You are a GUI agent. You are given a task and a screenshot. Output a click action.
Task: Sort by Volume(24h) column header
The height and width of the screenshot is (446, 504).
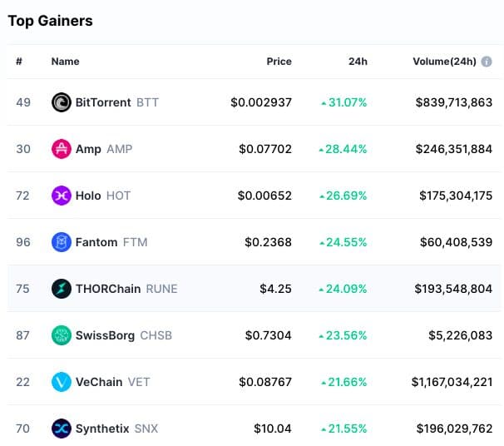tap(444, 62)
